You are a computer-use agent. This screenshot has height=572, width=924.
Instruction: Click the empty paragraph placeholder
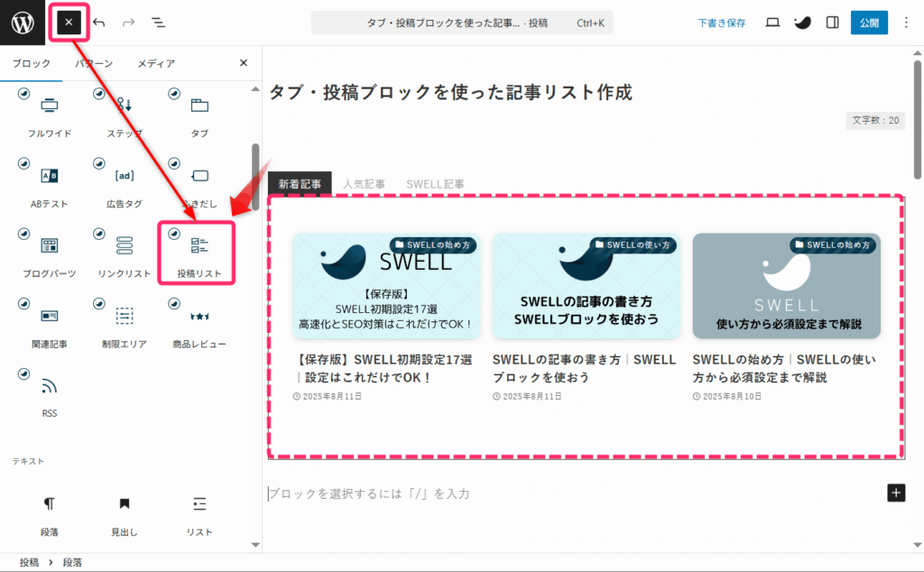pyautogui.click(x=369, y=494)
